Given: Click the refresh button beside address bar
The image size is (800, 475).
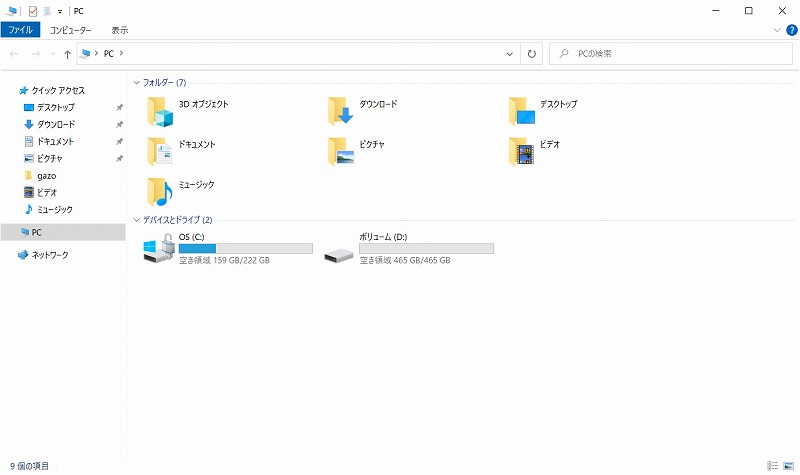Looking at the screenshot, I should pyautogui.click(x=532, y=54).
